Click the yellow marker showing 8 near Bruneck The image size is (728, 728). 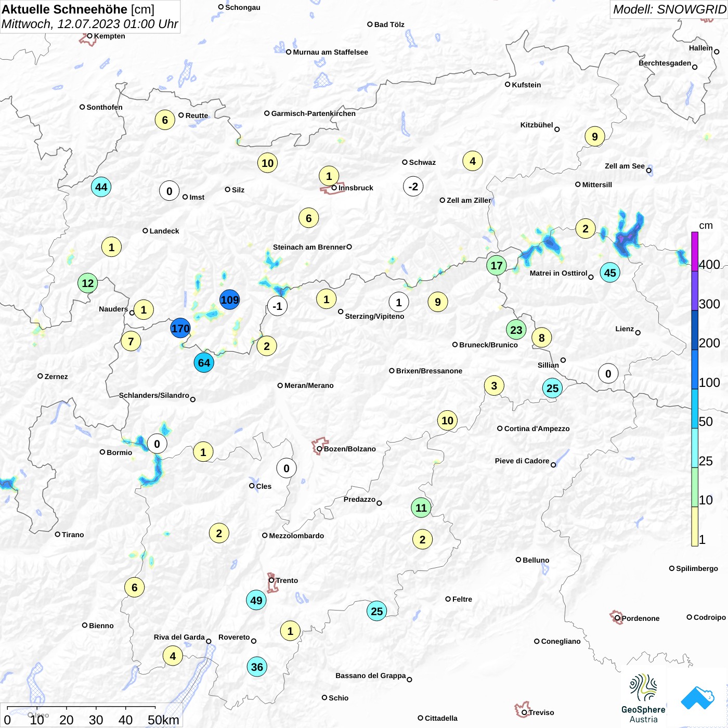[x=542, y=338]
